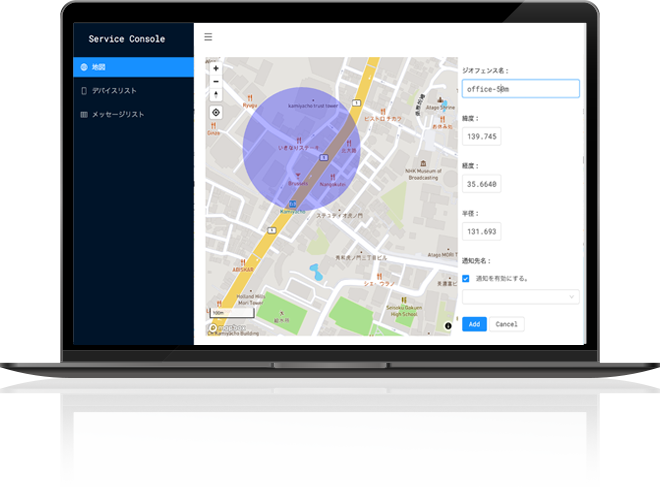Click the Service Console title
The height and width of the screenshot is (487, 660).
(127, 39)
